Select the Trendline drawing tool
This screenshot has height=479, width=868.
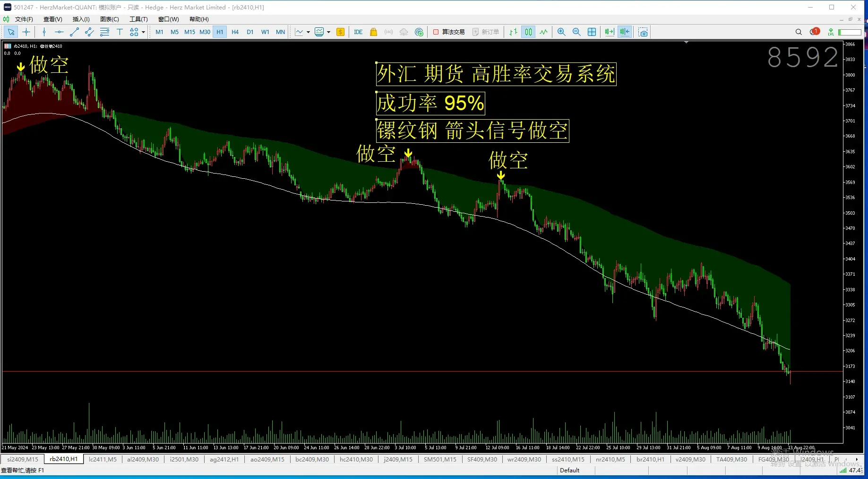(74, 32)
